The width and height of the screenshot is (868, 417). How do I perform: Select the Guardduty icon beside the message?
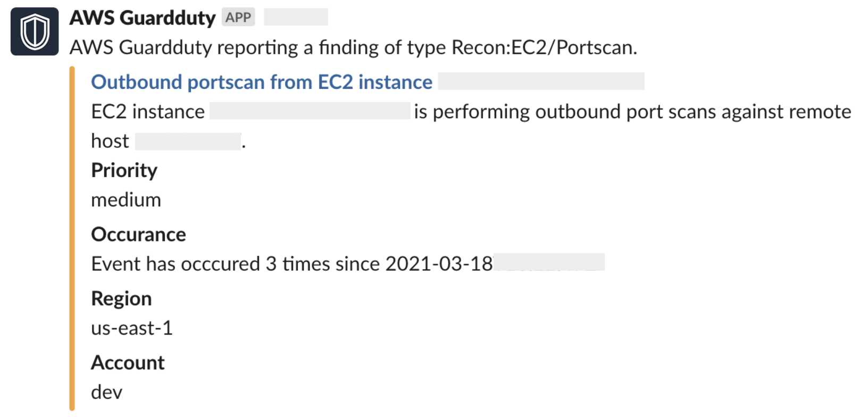34,31
